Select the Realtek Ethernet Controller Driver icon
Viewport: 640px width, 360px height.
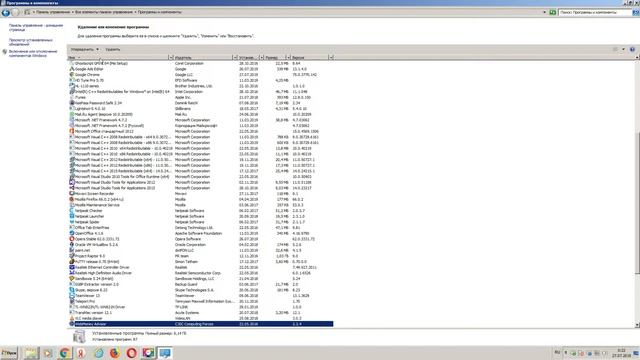coord(72,267)
